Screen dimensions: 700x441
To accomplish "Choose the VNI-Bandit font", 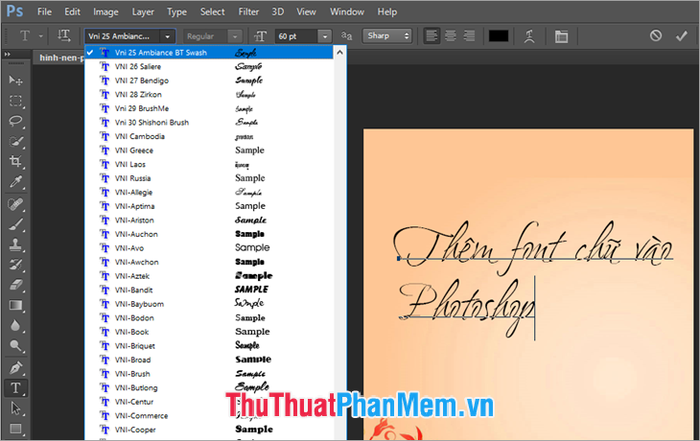I will [208, 290].
